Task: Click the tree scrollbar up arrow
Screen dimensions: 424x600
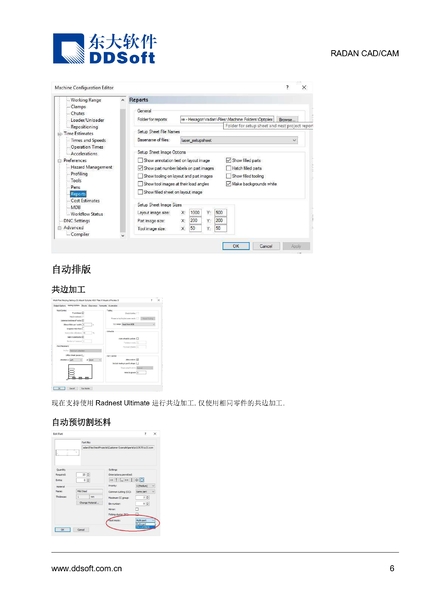Action: click(123, 100)
